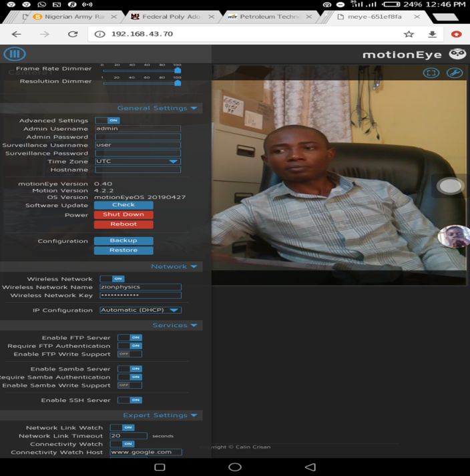Click the Frame Rate Dimmer slider handle
Screen dimensions: 470x476
[178, 70]
